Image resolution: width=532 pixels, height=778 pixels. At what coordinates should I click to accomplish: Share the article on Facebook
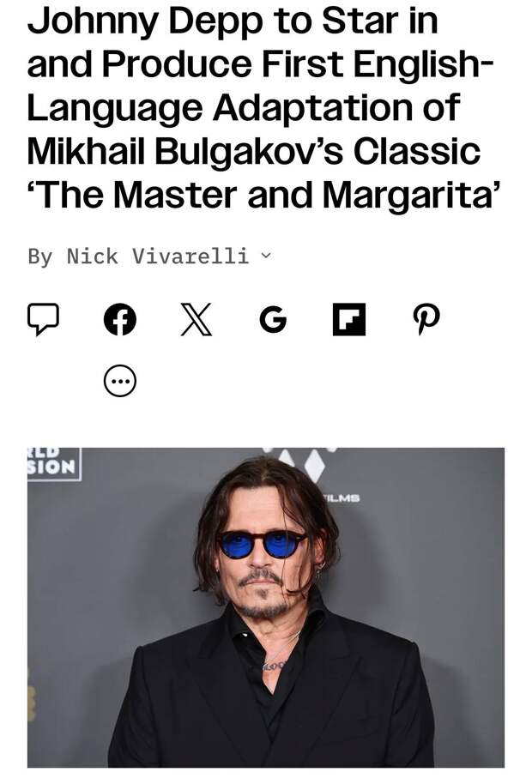(x=119, y=319)
